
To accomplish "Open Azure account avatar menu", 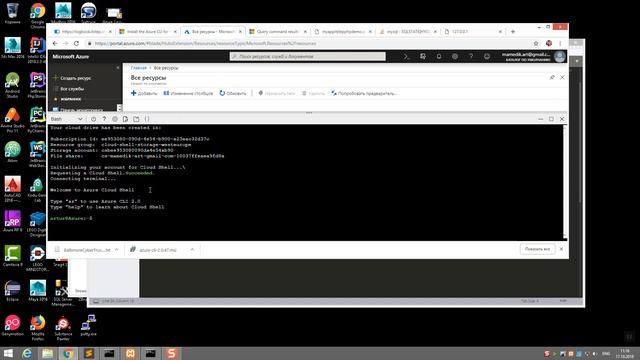I will tap(560, 56).
